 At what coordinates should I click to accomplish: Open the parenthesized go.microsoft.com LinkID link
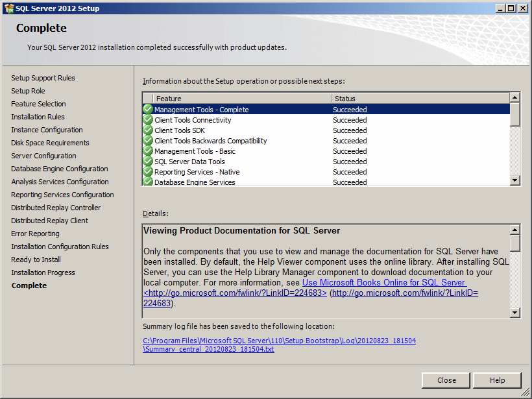(405, 293)
